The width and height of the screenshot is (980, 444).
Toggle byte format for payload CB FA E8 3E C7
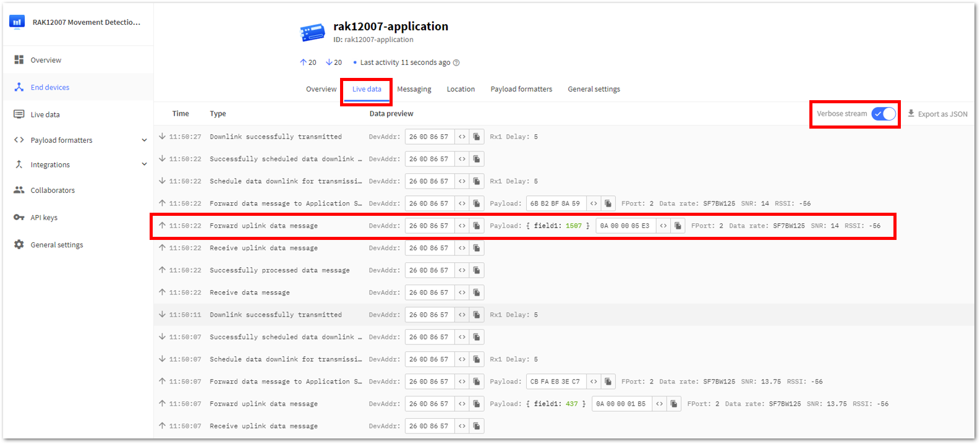(x=594, y=382)
